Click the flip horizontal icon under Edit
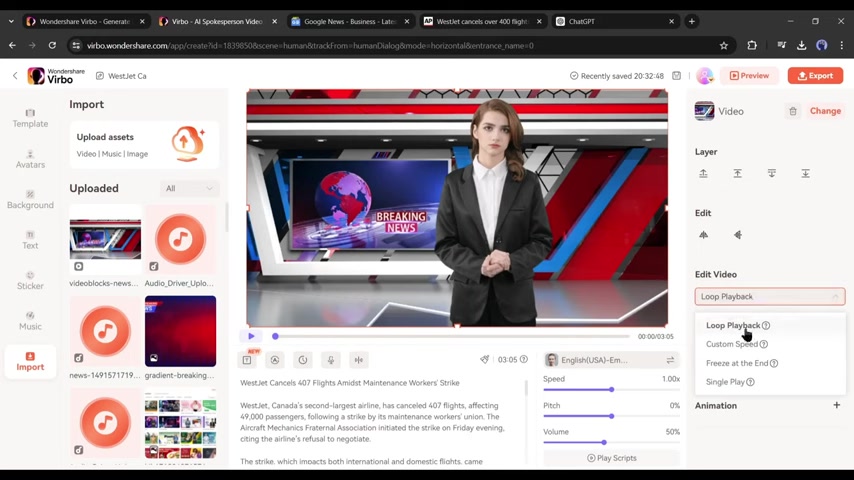854x480 pixels. tap(703, 235)
